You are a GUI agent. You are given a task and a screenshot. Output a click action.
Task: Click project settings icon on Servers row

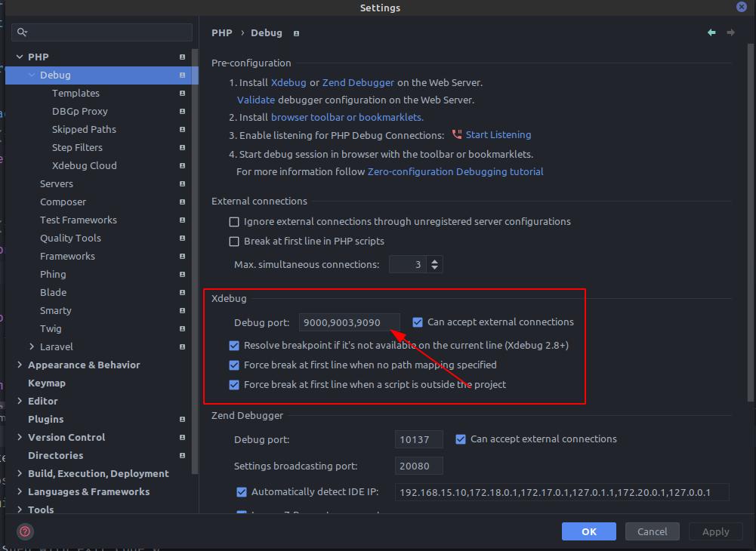click(x=182, y=183)
